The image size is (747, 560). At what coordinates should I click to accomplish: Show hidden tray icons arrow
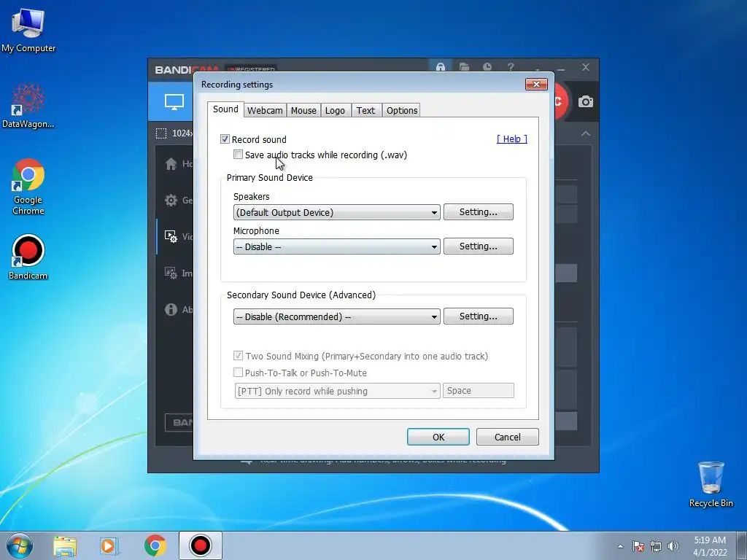pyautogui.click(x=620, y=546)
